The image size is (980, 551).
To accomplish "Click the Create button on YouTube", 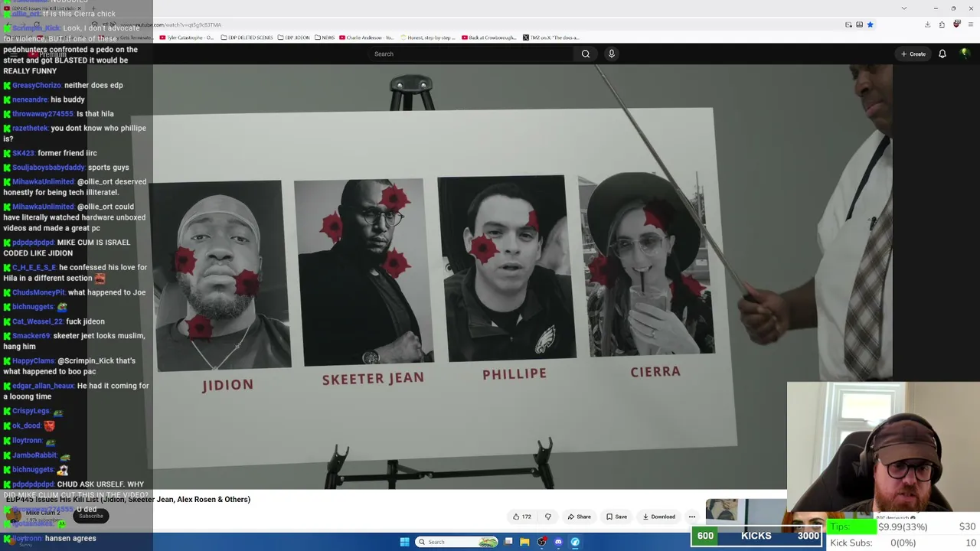I will [x=913, y=54].
